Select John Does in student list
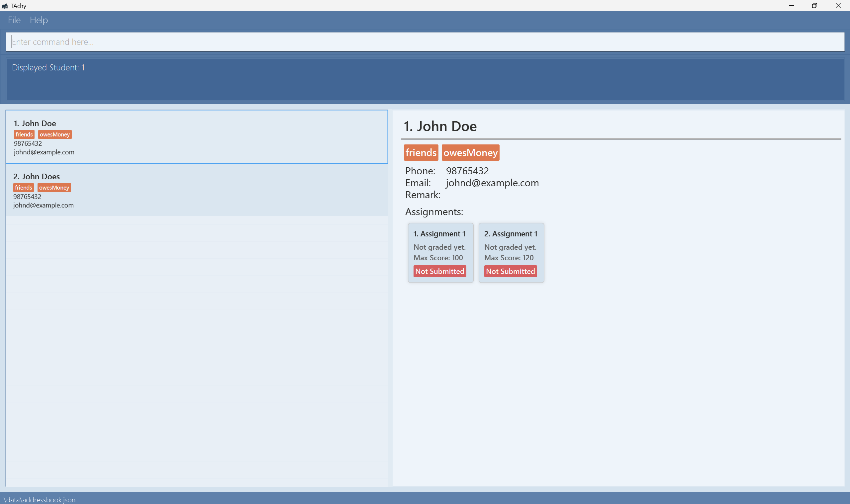Viewport: 850px width, 504px height. tap(196, 190)
